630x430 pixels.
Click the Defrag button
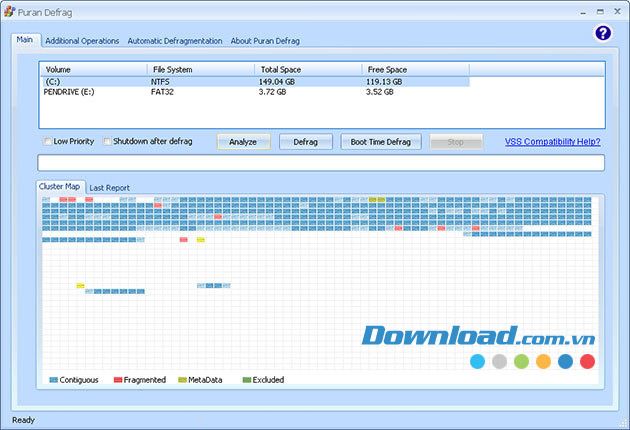(305, 142)
